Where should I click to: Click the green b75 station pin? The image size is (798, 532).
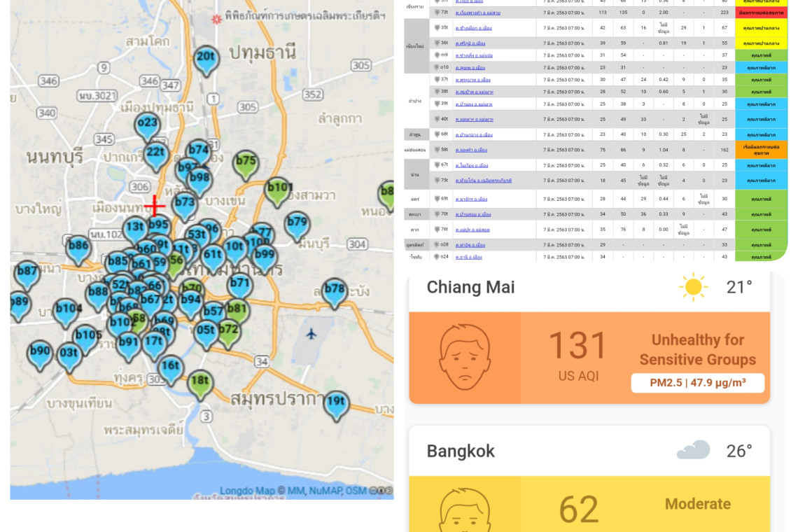(246, 162)
